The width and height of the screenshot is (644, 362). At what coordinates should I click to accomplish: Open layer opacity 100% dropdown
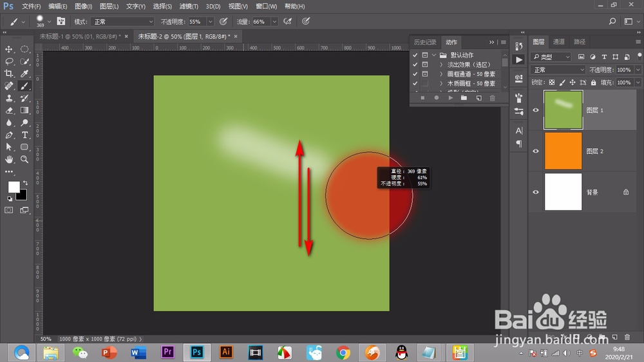638,70
